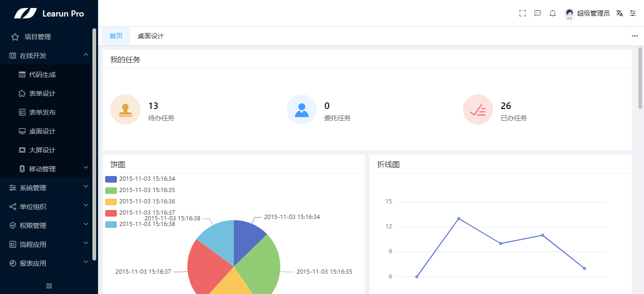644x294 pixels.
Task: Collapse the sidebar using the bottom icon
Action: [49, 286]
